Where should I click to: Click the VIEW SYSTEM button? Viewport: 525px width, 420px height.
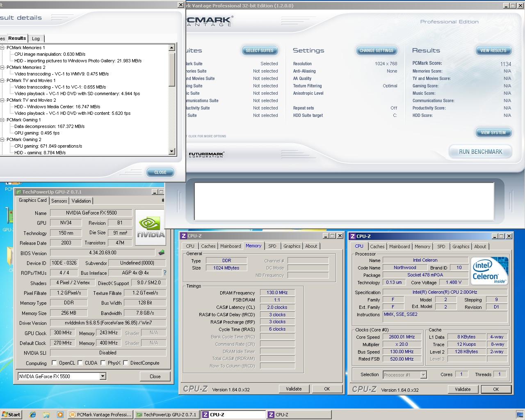[x=493, y=132]
